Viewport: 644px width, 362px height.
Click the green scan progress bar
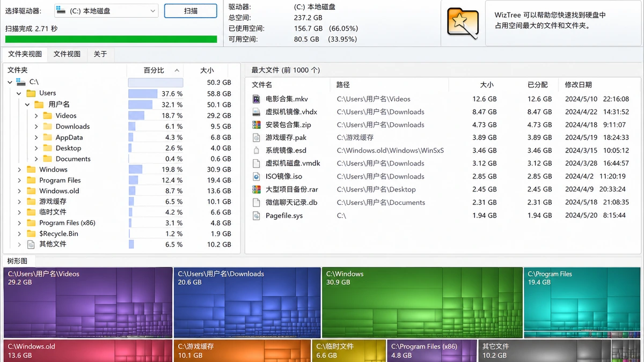point(111,39)
